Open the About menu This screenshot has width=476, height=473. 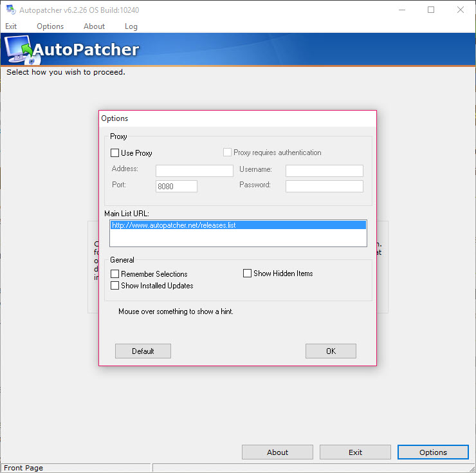pos(94,26)
